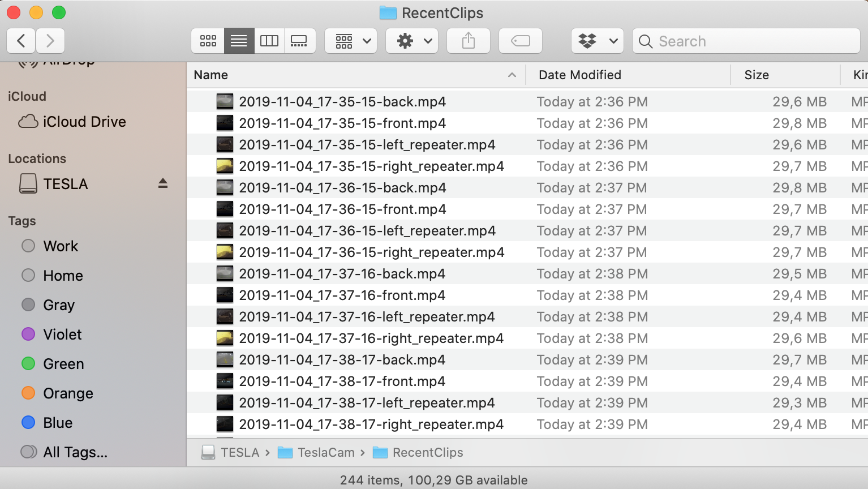Screen dimensions: 868x489
Task: Select the TESLA volume in sidebar
Action: pyautogui.click(x=54, y=184)
